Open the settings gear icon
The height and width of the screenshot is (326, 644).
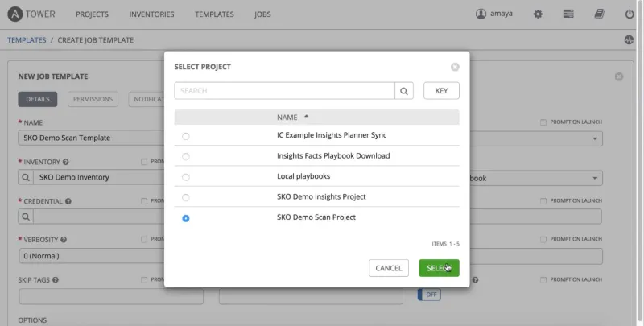click(538, 14)
